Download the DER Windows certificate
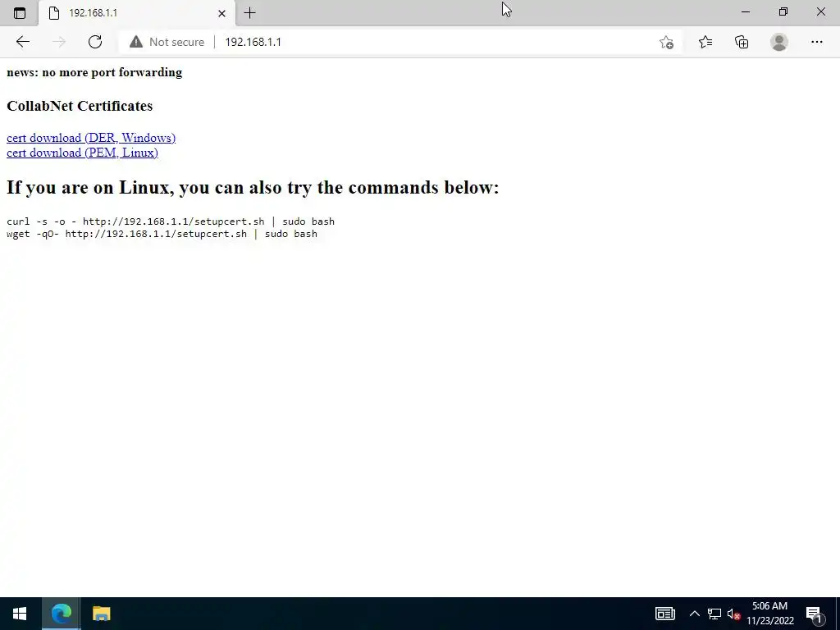The width and height of the screenshot is (840, 630). pos(91,138)
